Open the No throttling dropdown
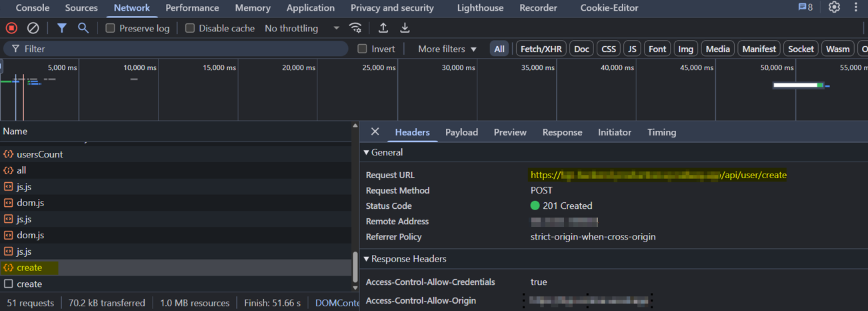The height and width of the screenshot is (311, 868). click(x=302, y=28)
